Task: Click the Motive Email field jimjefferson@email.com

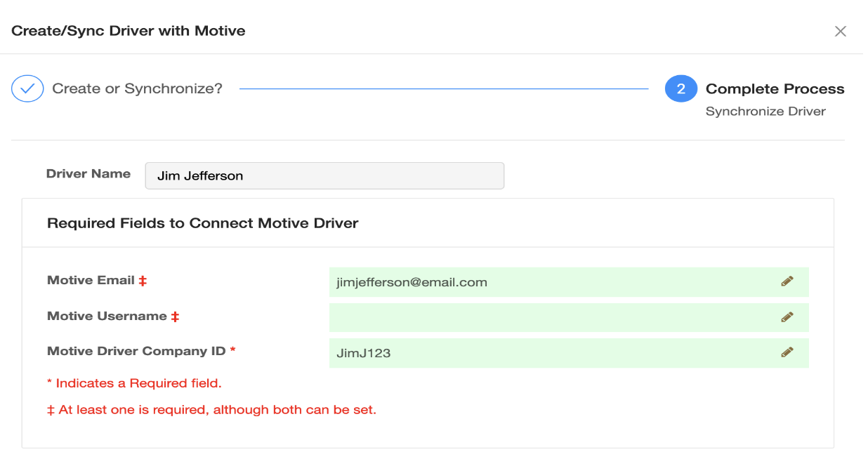Action: point(569,282)
